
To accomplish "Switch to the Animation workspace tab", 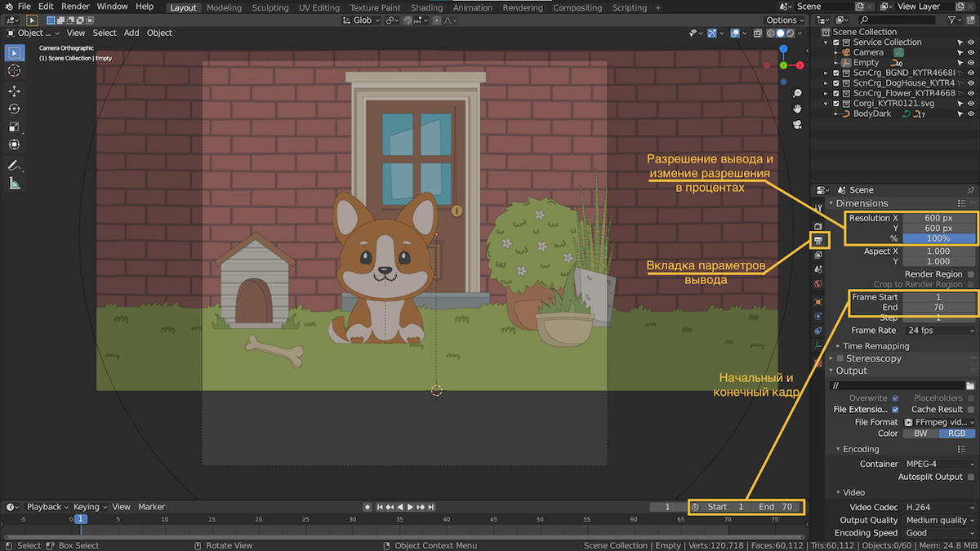I will pos(474,7).
